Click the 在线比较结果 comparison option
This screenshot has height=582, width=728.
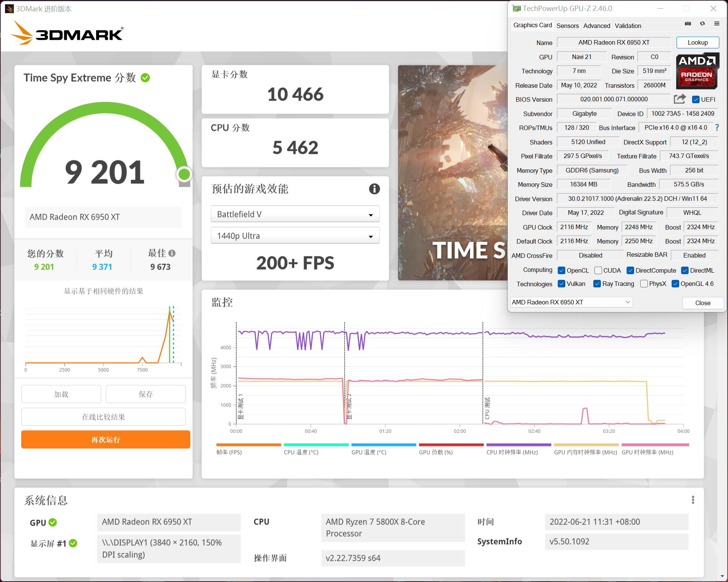coord(105,417)
